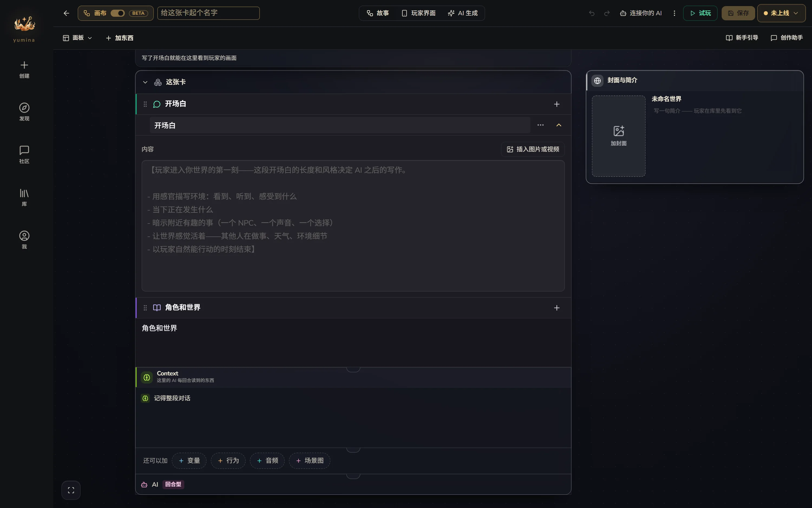Click the redo arrow icon
The width and height of the screenshot is (812, 508).
pyautogui.click(x=607, y=13)
